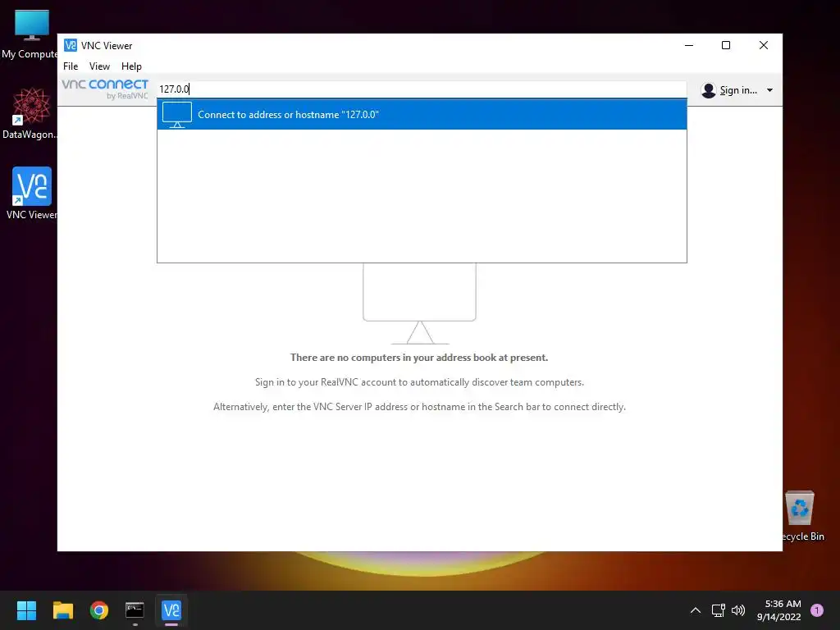The height and width of the screenshot is (630, 840).
Task: Click the network status tray icon
Action: [718, 610]
